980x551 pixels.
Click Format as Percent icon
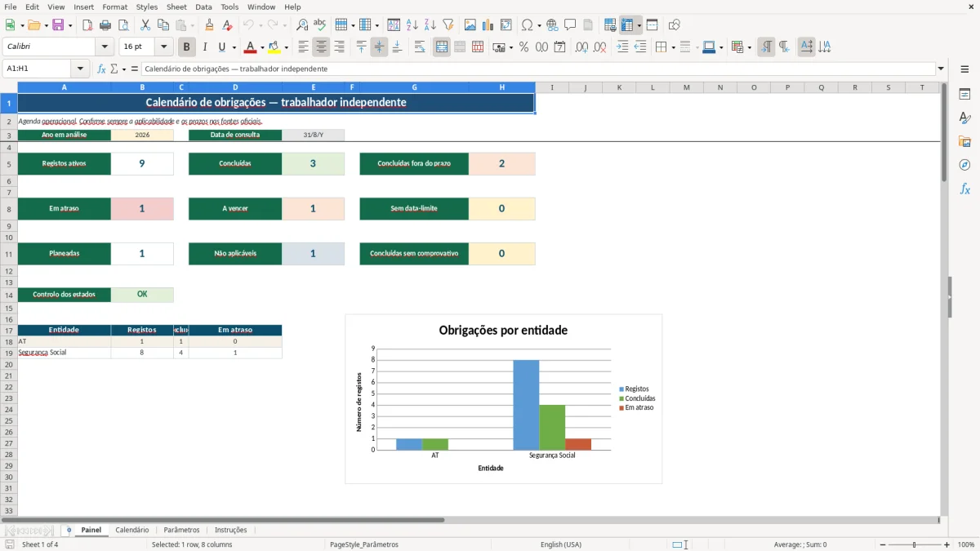tap(523, 47)
